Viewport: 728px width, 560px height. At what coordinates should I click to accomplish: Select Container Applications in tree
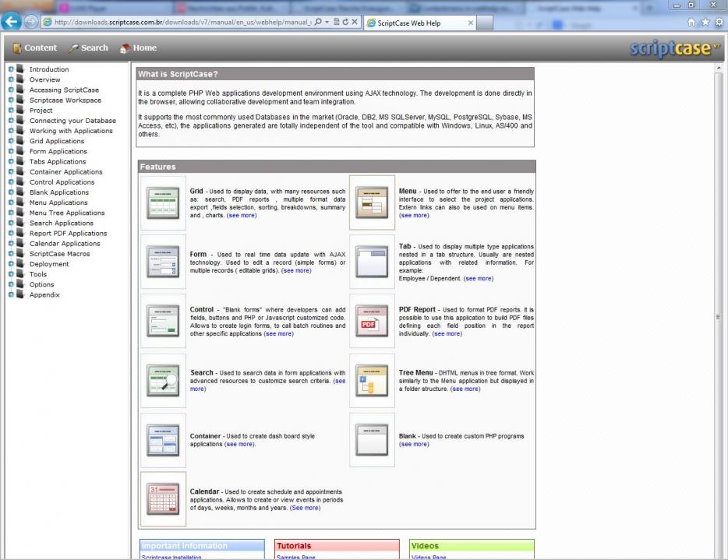pos(66,171)
